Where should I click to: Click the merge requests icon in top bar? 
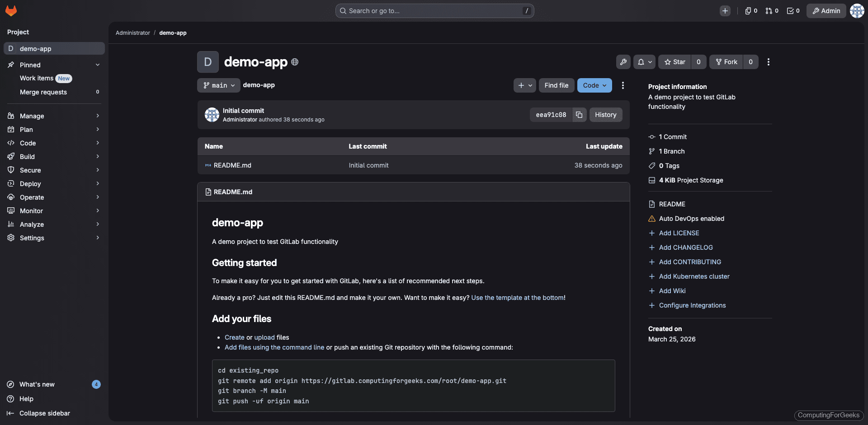click(x=769, y=10)
